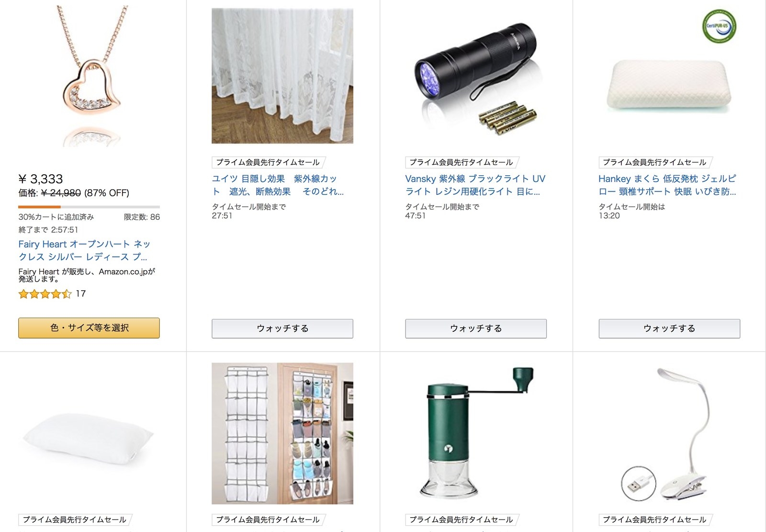Click ウォッチする under the Hankey pillow
The height and width of the screenshot is (532, 766).
coord(669,328)
